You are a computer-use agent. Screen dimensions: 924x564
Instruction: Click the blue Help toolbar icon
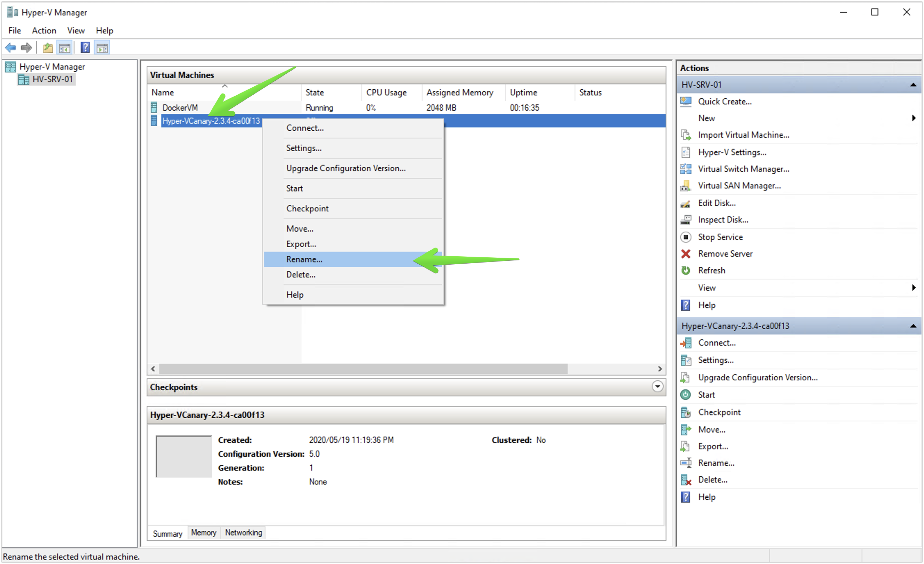85,48
